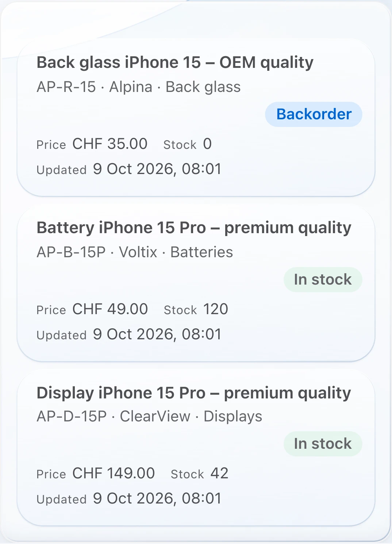Select AP-B-15P Voltix Batteries subtitle
392x544 pixels.
[x=135, y=252]
